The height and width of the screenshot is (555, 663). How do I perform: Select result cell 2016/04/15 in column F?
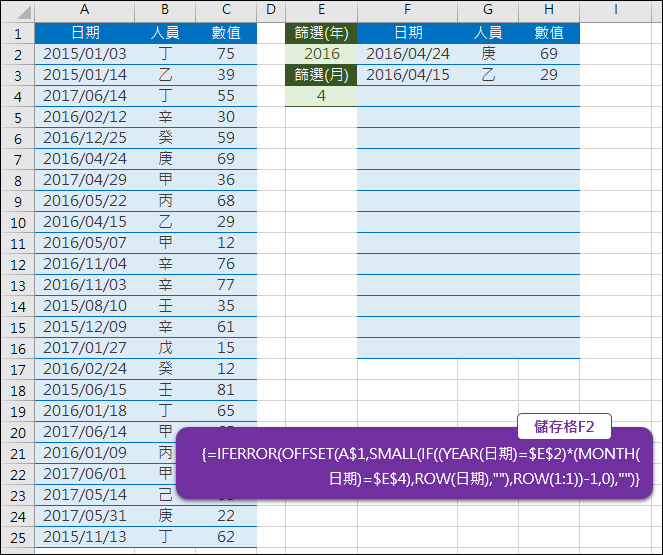click(x=407, y=75)
